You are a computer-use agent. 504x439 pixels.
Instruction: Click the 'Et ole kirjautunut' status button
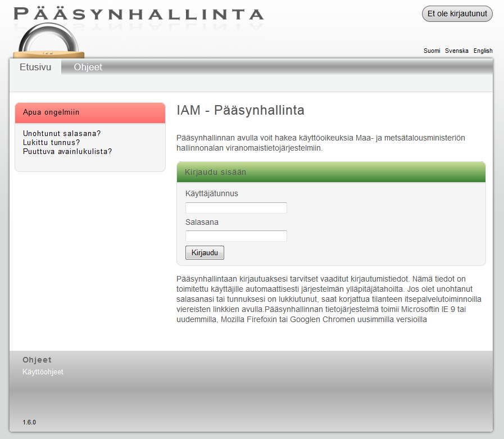point(457,14)
